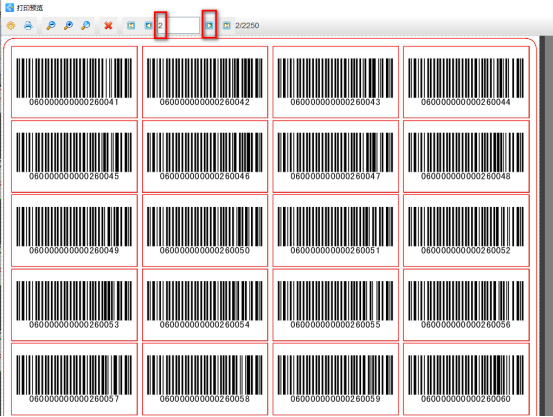
Task: Go to previous page arrow
Action: pos(148,25)
